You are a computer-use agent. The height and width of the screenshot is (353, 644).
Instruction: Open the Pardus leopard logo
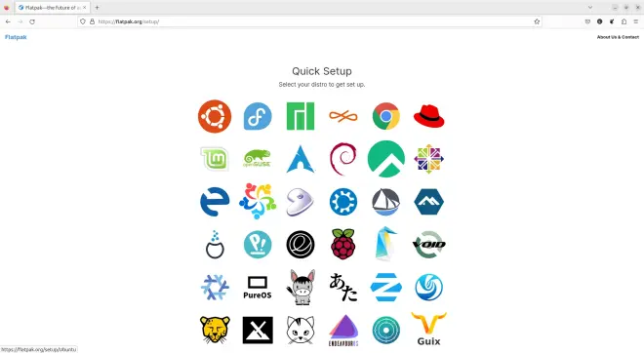pos(215,330)
